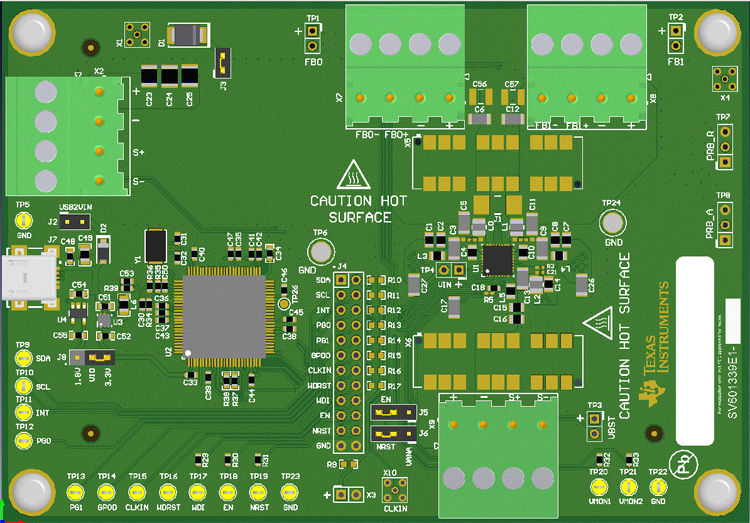Click the J2 USB2VIN jumper
Screen dimensions: 750x523
click(x=75, y=222)
